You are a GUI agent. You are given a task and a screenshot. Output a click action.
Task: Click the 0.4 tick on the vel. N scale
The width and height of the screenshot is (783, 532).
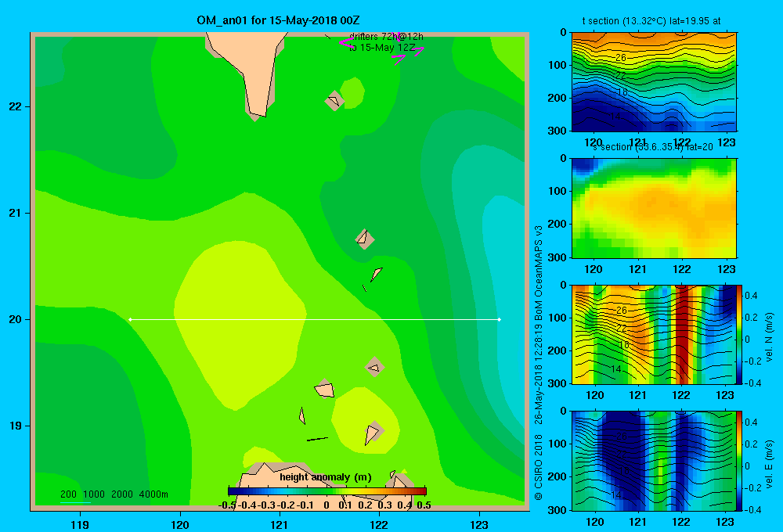(x=751, y=296)
